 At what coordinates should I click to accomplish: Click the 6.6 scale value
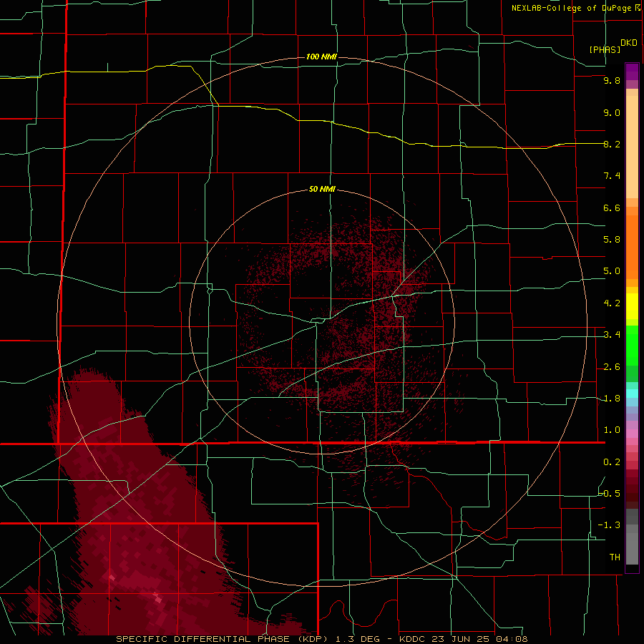coord(612,208)
